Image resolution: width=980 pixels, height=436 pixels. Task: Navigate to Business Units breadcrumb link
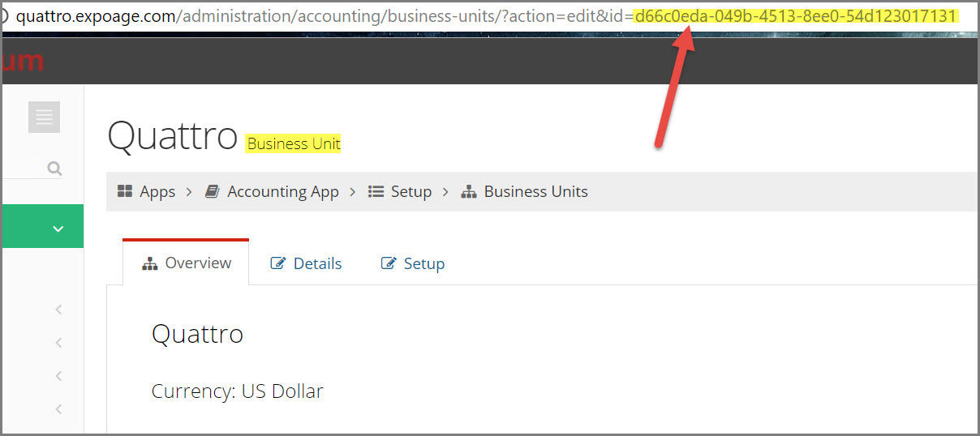(x=536, y=191)
